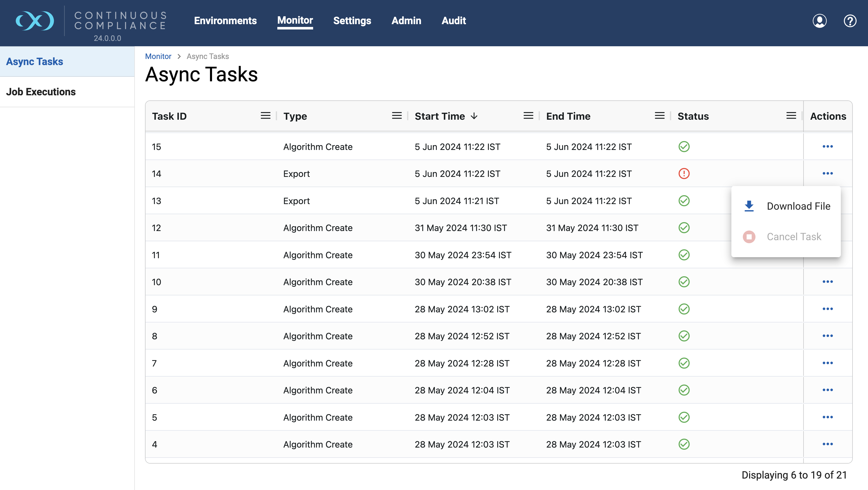The image size is (868, 490).
Task: Open the Task ID column menu
Action: [266, 116]
